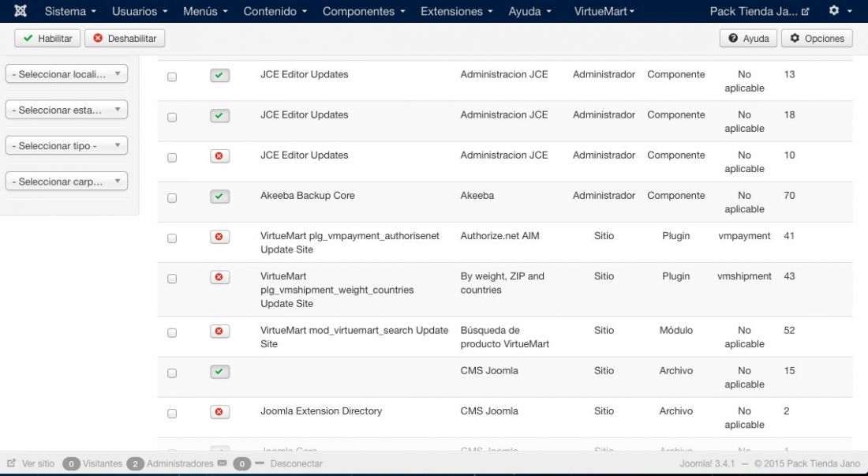Viewport: 868px width, 476px height.
Task: Select checkbox for JCE Editor Updates ID 18
Action: (172, 118)
